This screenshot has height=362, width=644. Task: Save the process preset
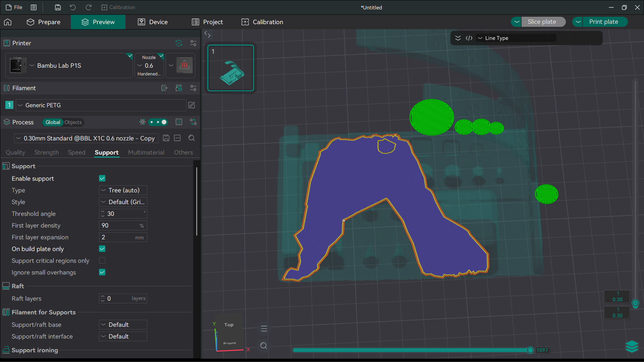(166, 138)
